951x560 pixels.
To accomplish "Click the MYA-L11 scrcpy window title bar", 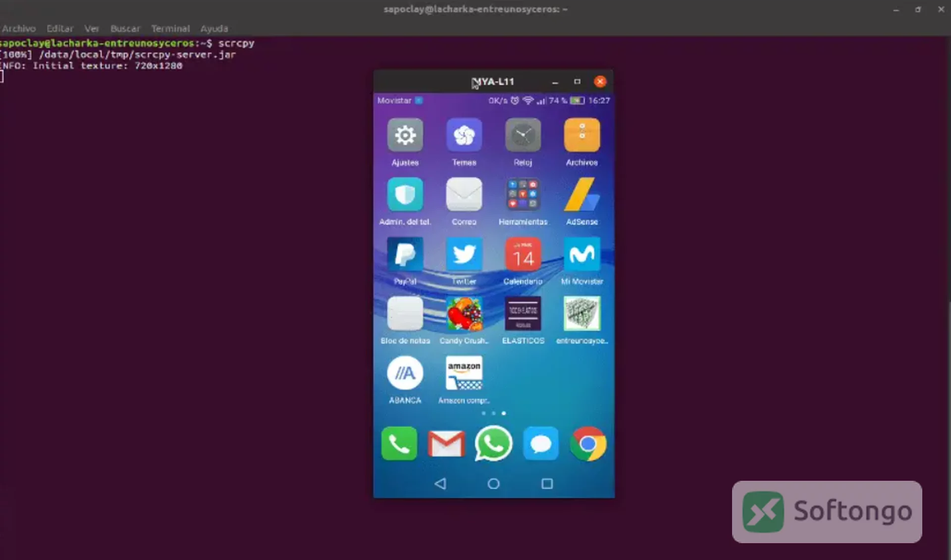I will coord(493,81).
